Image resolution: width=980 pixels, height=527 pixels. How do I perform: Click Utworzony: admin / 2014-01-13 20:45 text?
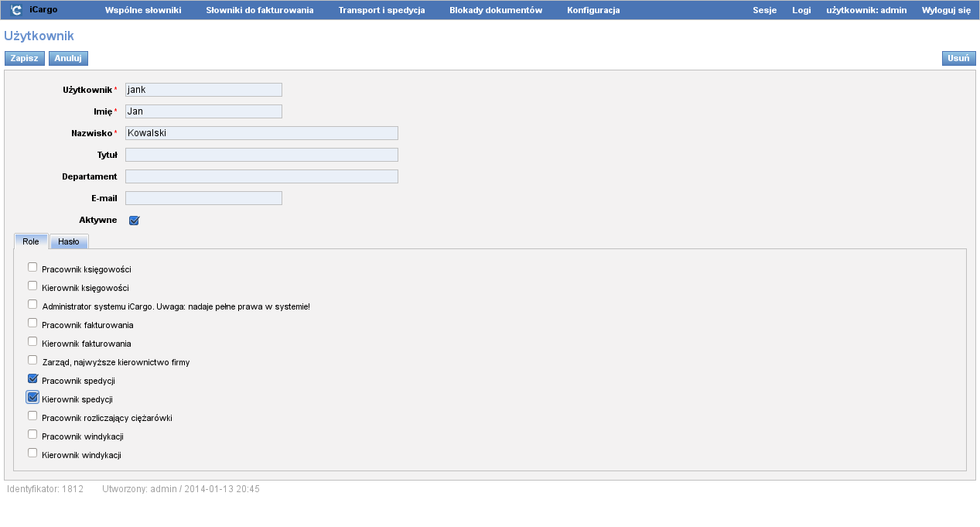click(x=181, y=489)
